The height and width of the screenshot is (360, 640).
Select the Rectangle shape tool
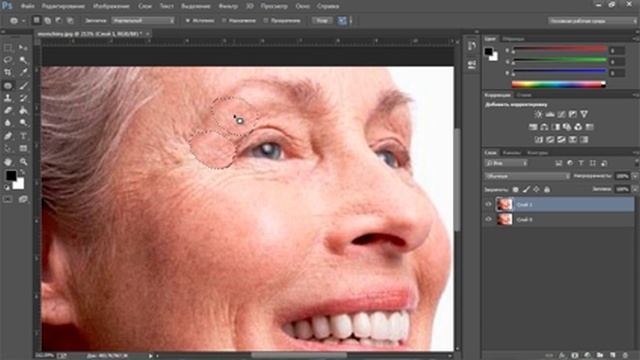pyautogui.click(x=23, y=148)
